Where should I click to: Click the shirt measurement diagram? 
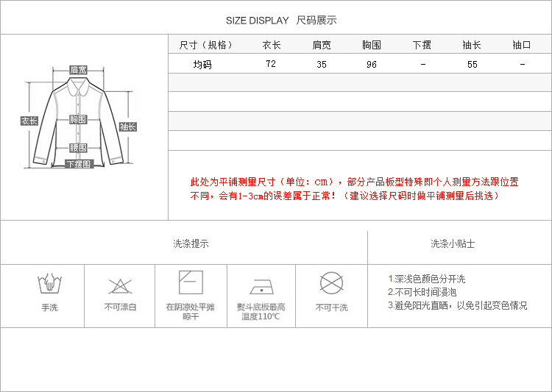(x=78, y=118)
